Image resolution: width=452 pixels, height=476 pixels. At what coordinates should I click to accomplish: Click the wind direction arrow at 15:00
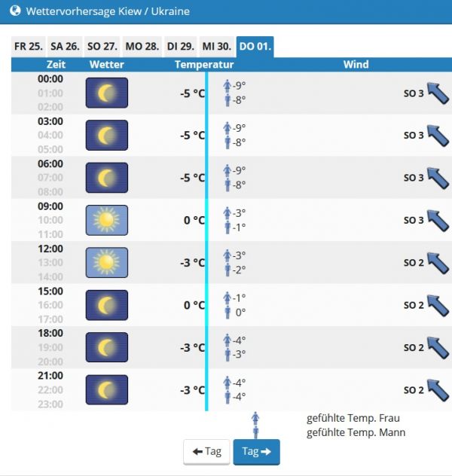(x=437, y=305)
